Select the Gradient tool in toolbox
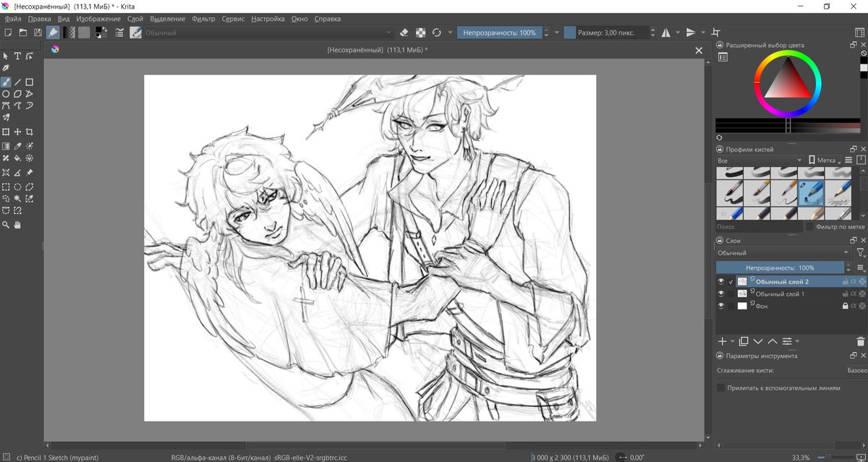The width and height of the screenshot is (868, 462). click(x=6, y=146)
